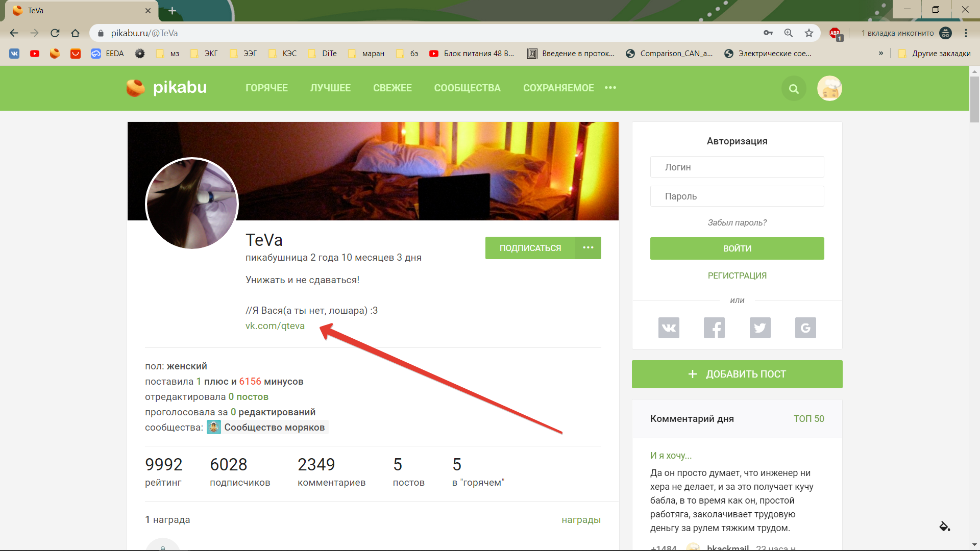This screenshot has height=551, width=980.
Task: Click the Логин input field
Action: tap(737, 167)
